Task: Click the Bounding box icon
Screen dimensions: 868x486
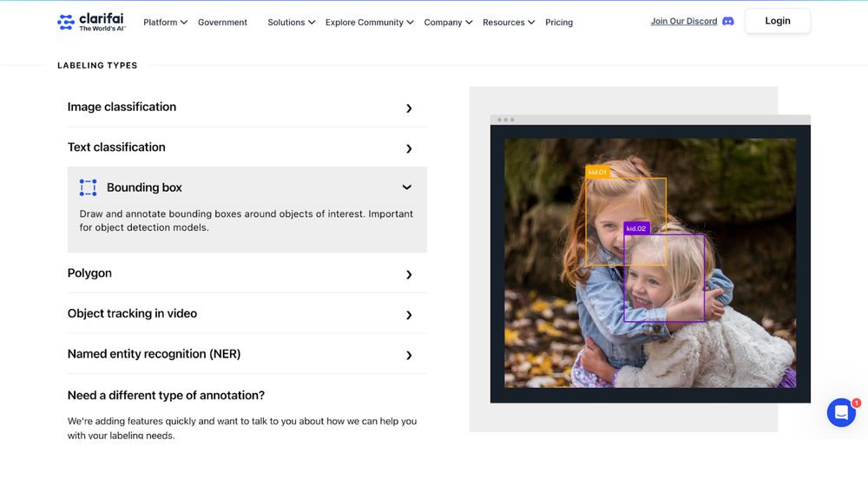Action: (89, 187)
